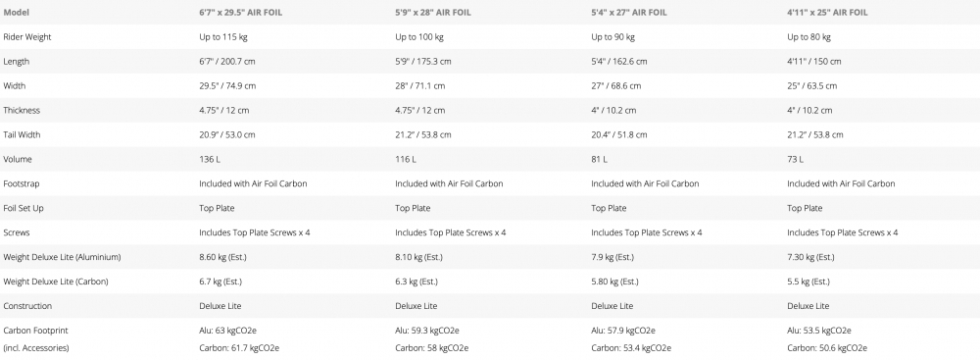
Task: Click the 5.5 kg (Est.) carbon weight value
Action: (x=808, y=282)
